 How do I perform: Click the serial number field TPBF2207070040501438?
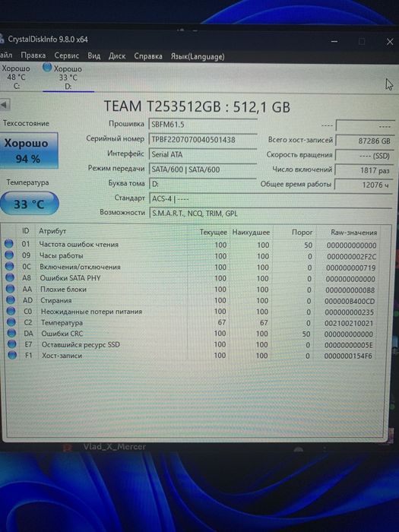[203, 139]
